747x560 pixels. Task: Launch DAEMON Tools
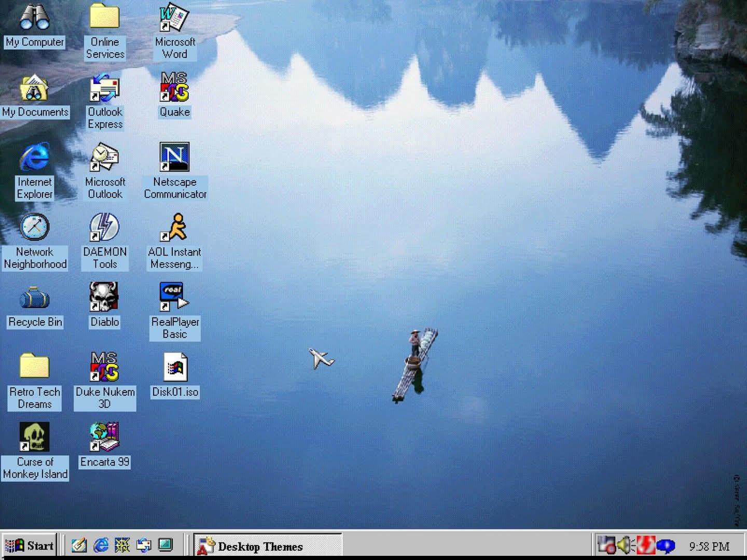coord(104,228)
